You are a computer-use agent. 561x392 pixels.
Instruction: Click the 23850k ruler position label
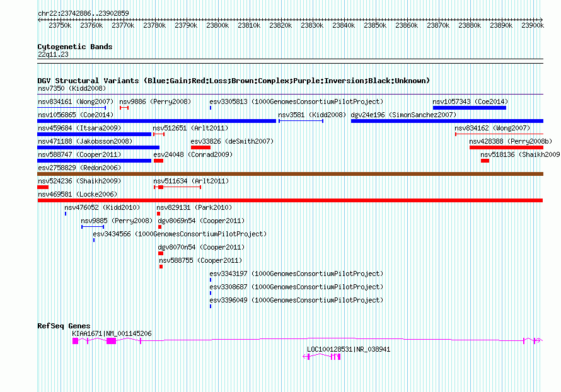tap(375, 25)
